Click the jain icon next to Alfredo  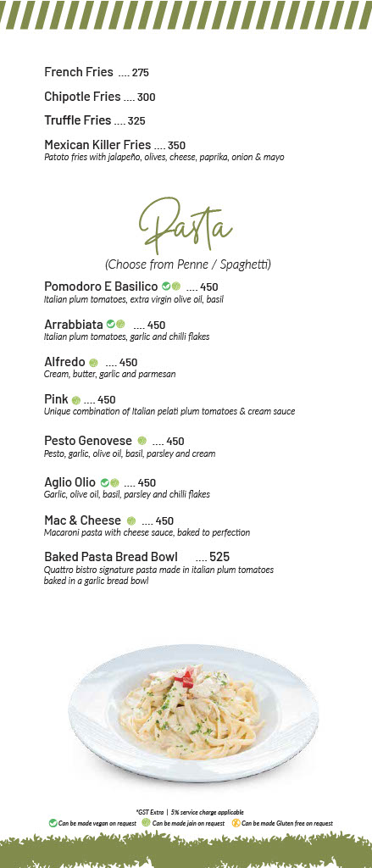(93, 363)
